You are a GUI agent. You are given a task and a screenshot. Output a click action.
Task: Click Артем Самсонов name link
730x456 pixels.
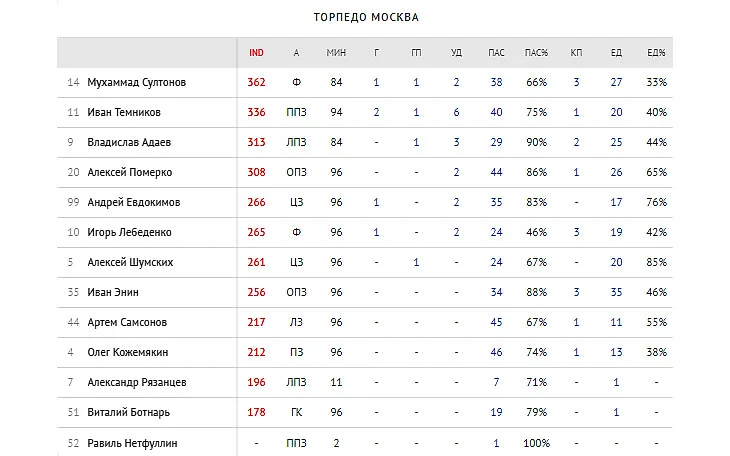(x=127, y=322)
